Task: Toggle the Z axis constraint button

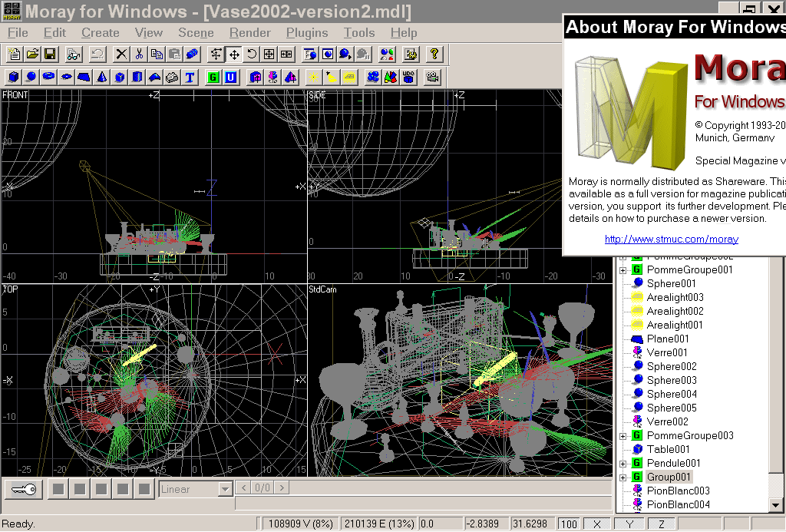Action: pos(662,524)
